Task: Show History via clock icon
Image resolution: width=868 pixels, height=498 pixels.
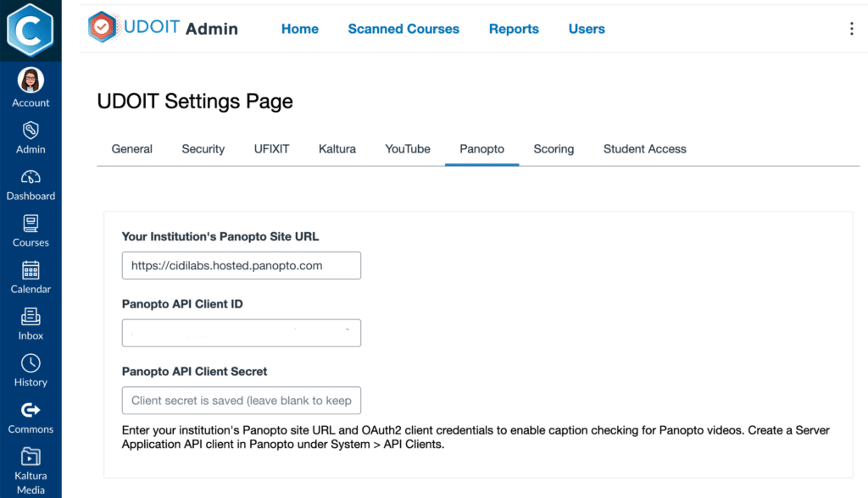Action: click(x=31, y=363)
